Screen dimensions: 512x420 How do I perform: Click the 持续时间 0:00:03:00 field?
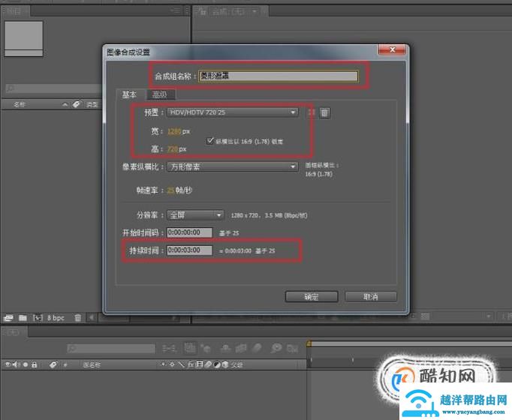[190, 250]
